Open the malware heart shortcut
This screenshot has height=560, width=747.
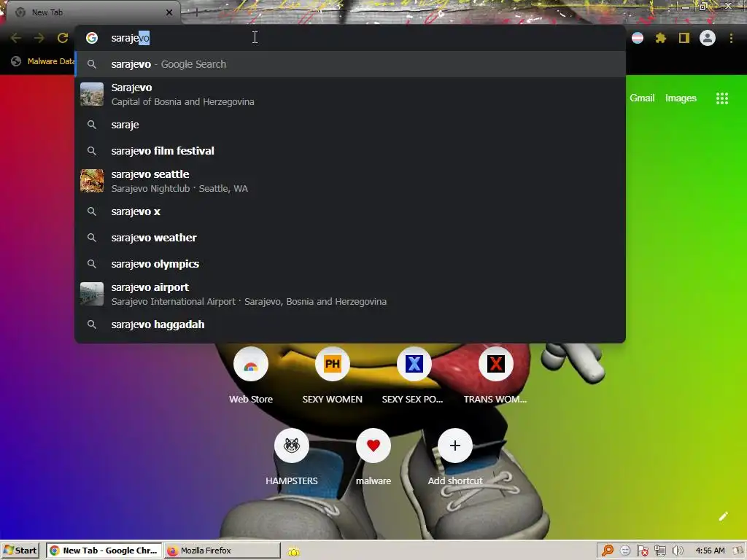click(x=373, y=457)
